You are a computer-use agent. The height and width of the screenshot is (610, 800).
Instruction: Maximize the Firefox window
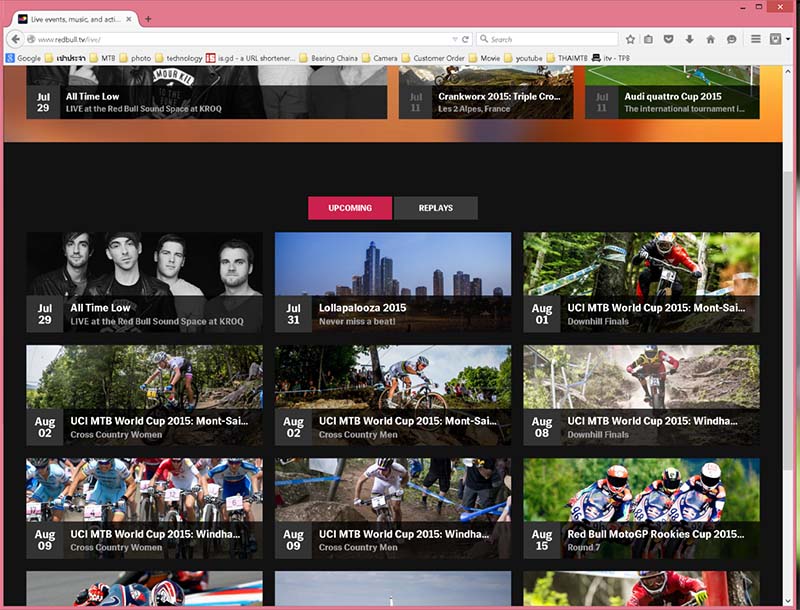759,7
